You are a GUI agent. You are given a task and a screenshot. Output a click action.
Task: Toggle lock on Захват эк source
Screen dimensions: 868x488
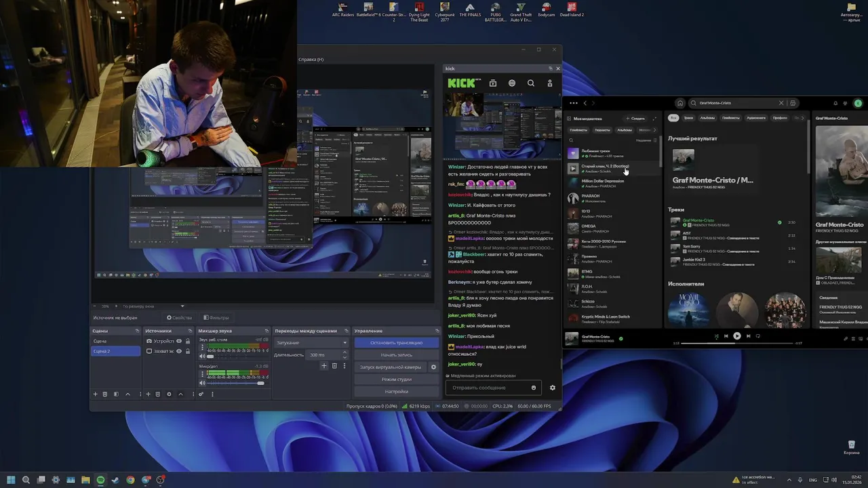click(188, 351)
